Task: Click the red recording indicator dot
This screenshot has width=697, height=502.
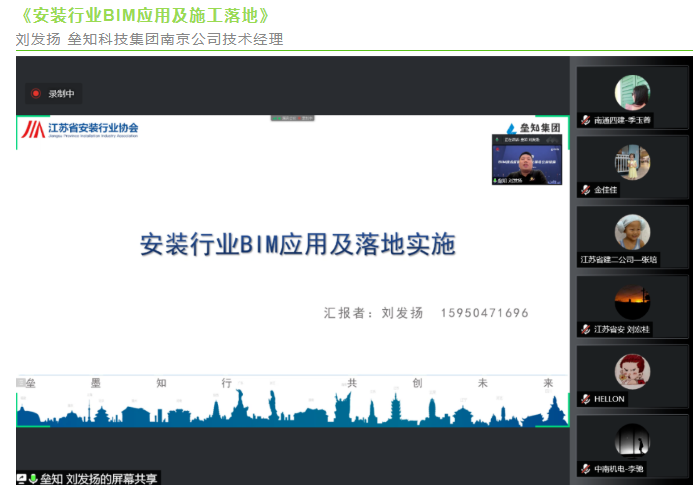Action: coord(36,94)
